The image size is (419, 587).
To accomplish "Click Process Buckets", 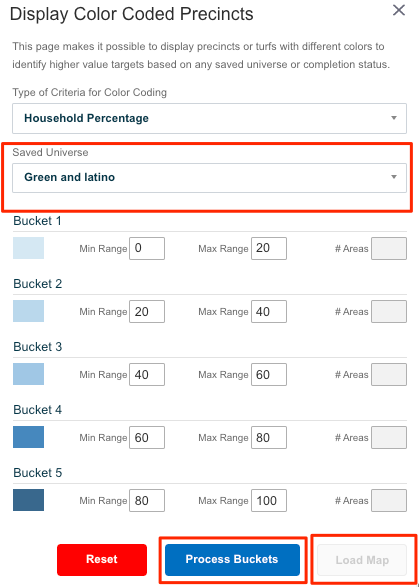I will [232, 560].
